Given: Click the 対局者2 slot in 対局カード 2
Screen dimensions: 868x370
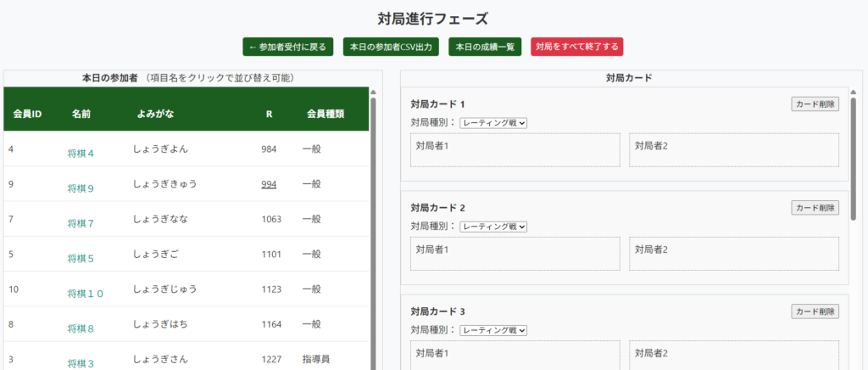Looking at the screenshot, I should click(x=734, y=254).
